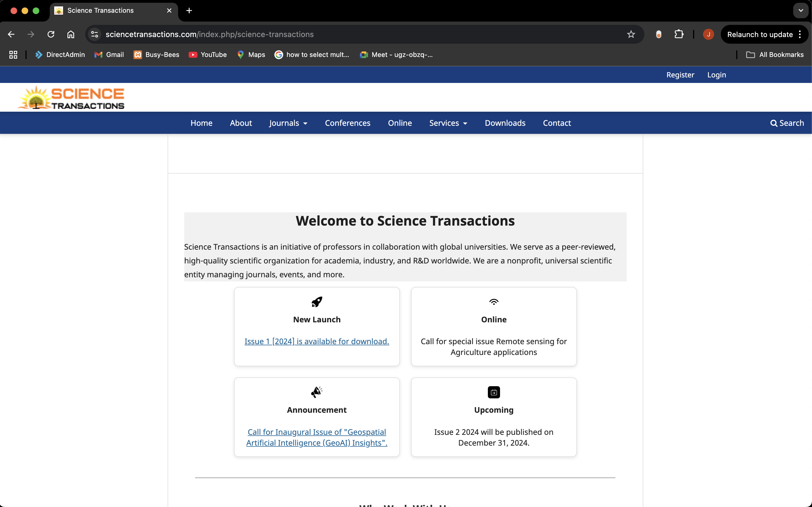Click the Login link

[x=716, y=75]
